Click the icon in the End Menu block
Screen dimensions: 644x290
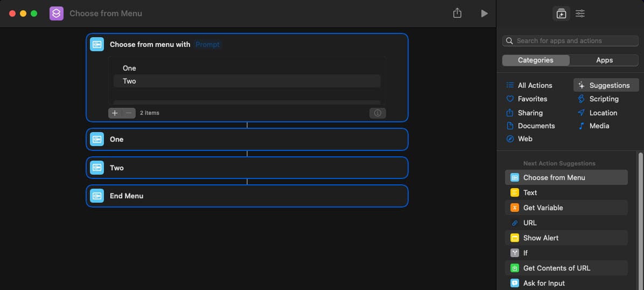point(97,196)
